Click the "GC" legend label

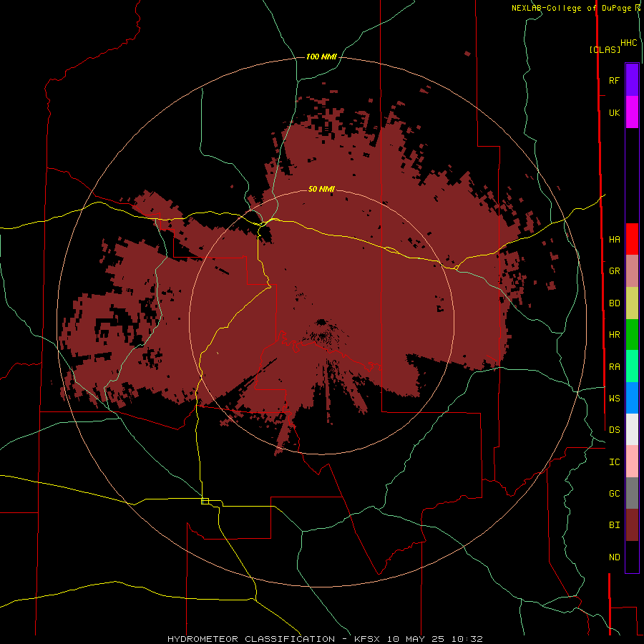[x=614, y=494]
